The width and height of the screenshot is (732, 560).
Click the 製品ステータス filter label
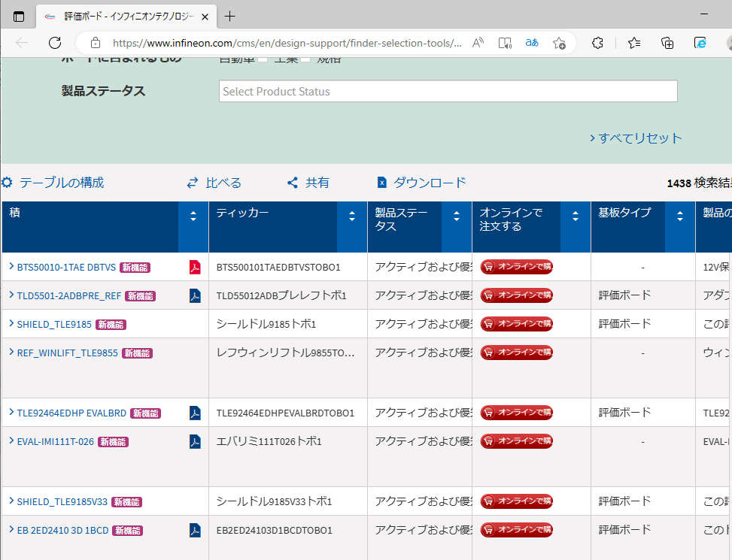click(103, 91)
